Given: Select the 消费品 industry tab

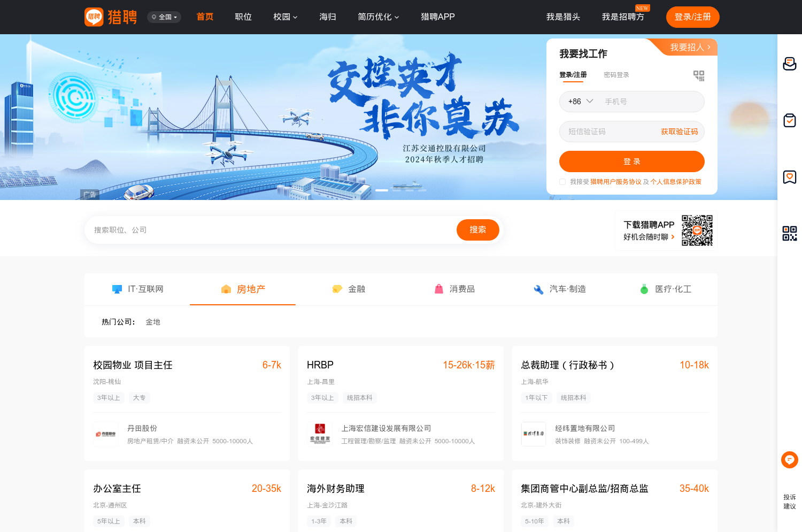Looking at the screenshot, I should pyautogui.click(x=454, y=289).
